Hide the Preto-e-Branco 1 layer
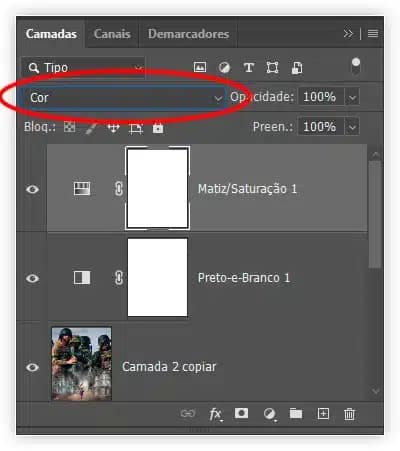Screen dimensions: 400x451 point(32,278)
